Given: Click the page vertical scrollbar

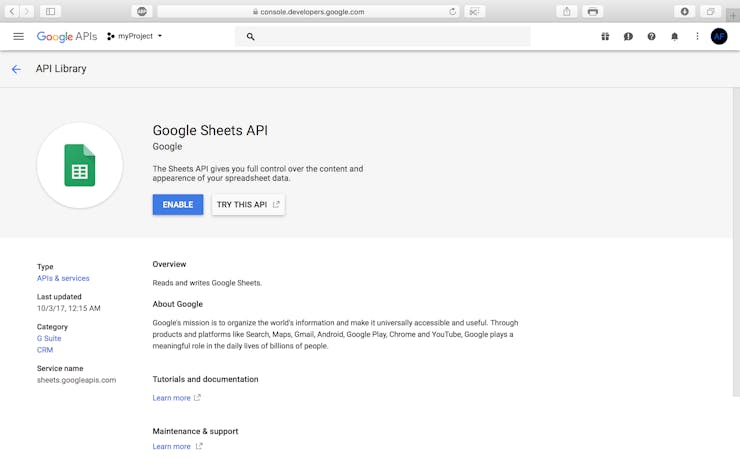Looking at the screenshot, I should tap(736, 242).
